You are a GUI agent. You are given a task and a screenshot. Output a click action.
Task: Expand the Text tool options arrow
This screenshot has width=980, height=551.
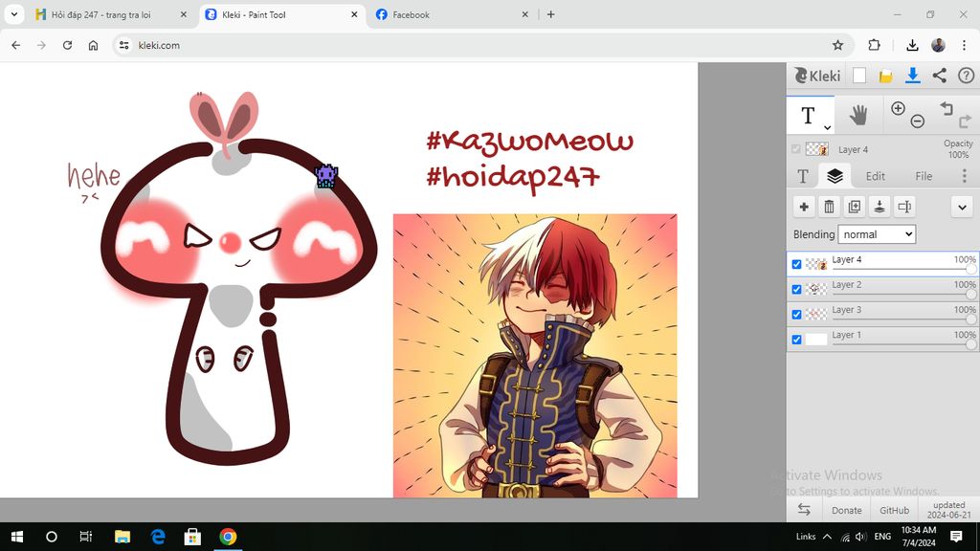(x=827, y=127)
